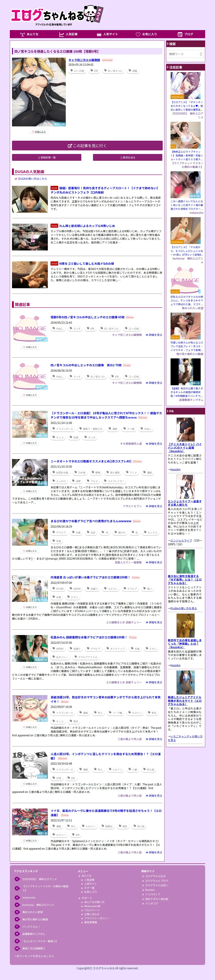
Task: Toggle お気に入り on the 2021/11/14 11:00 article
Action: (30, 443)
